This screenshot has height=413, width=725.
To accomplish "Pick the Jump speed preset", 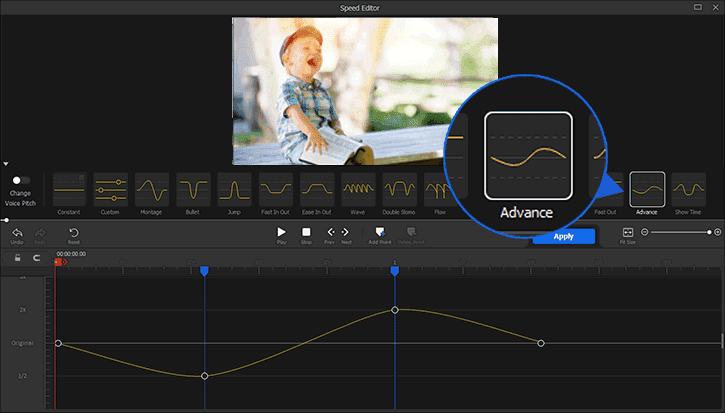I will pyautogui.click(x=233, y=189).
